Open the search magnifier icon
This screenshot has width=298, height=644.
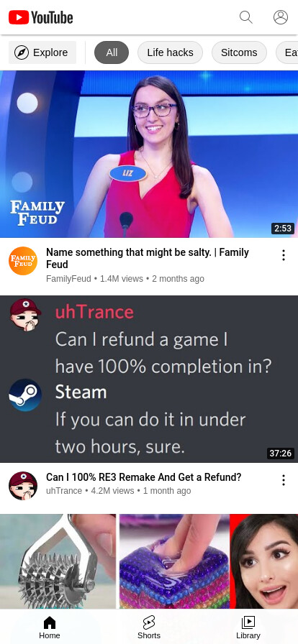click(246, 17)
